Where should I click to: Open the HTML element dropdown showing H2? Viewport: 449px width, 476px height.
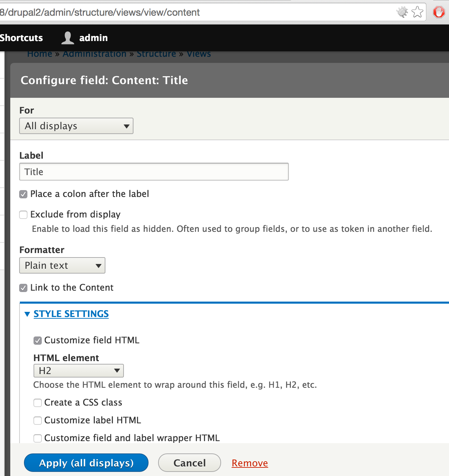(78, 370)
